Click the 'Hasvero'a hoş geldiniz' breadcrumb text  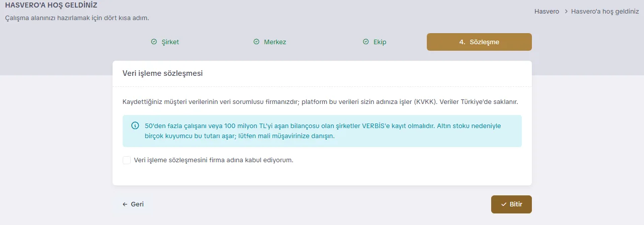point(605,11)
